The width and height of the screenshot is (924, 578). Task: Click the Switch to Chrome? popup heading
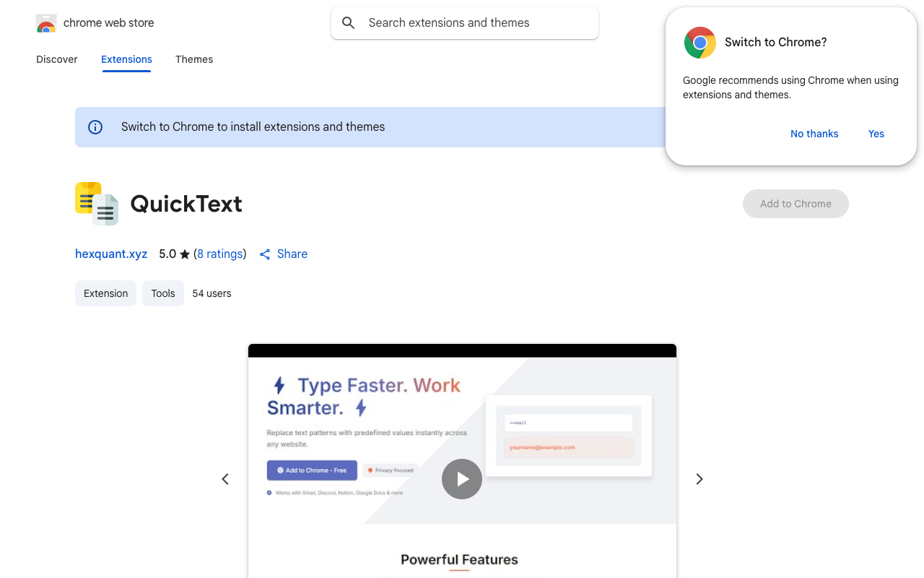(776, 43)
